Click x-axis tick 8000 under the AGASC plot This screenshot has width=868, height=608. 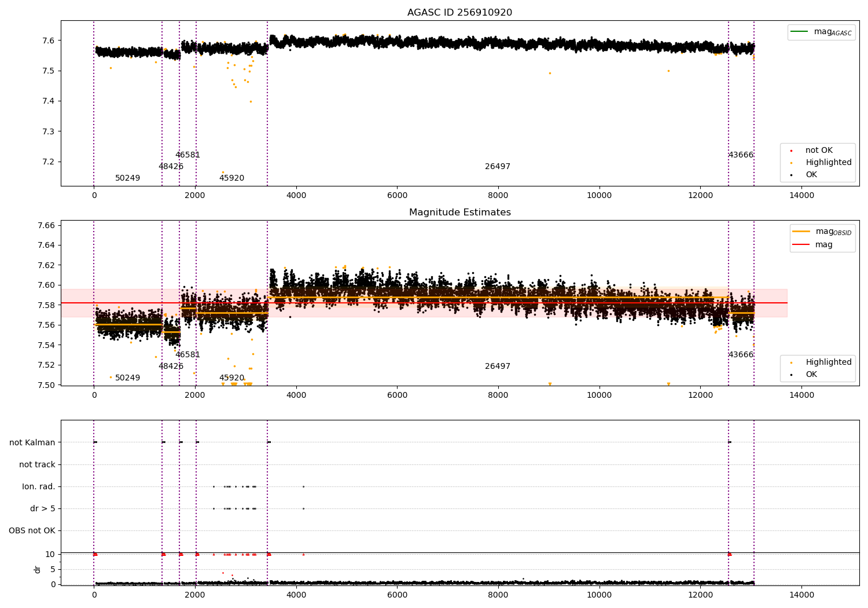click(498, 196)
